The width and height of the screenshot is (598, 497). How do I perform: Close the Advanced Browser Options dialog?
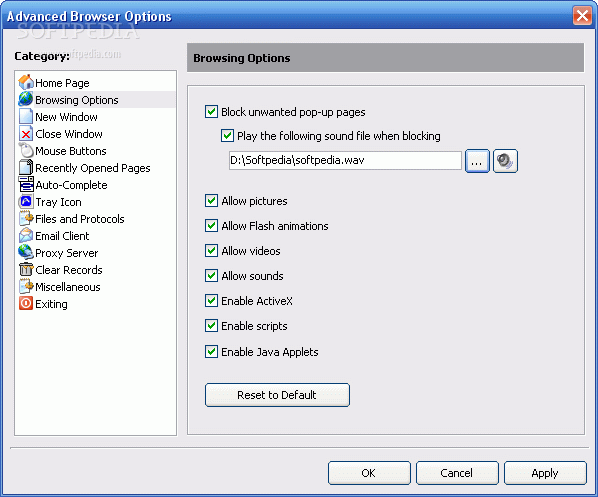click(x=582, y=16)
